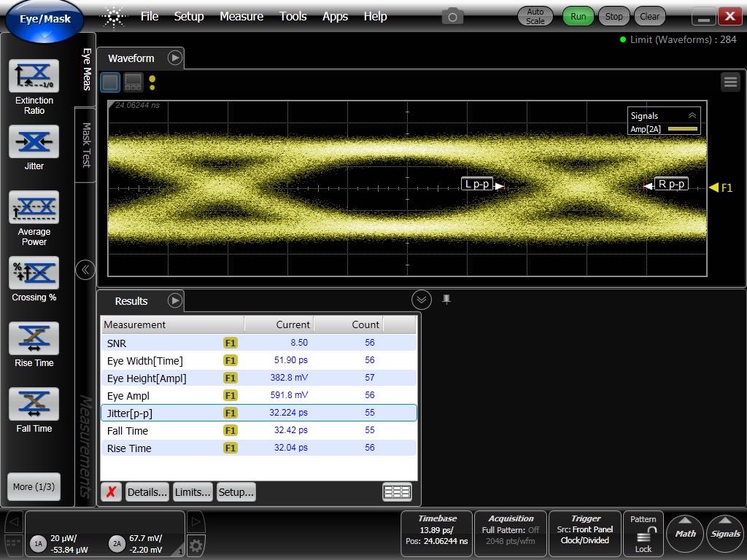Image resolution: width=747 pixels, height=560 pixels.
Task: Collapse the Signals legend box
Action: click(692, 115)
